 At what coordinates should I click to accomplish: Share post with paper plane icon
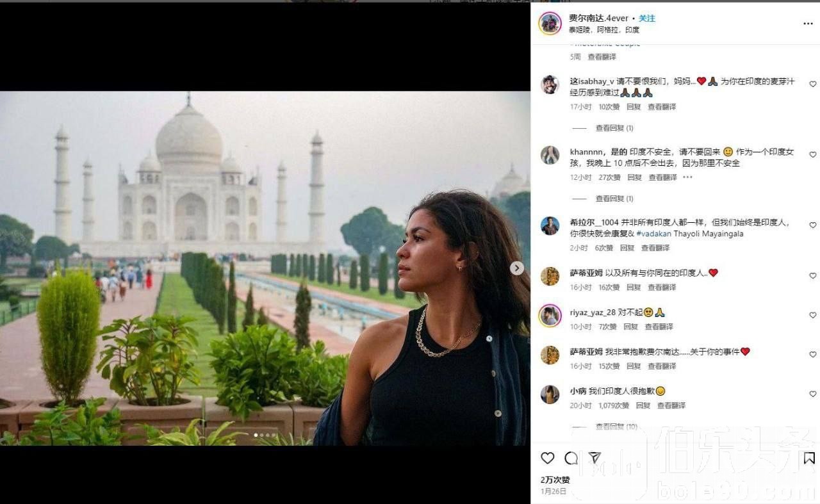tap(594, 458)
